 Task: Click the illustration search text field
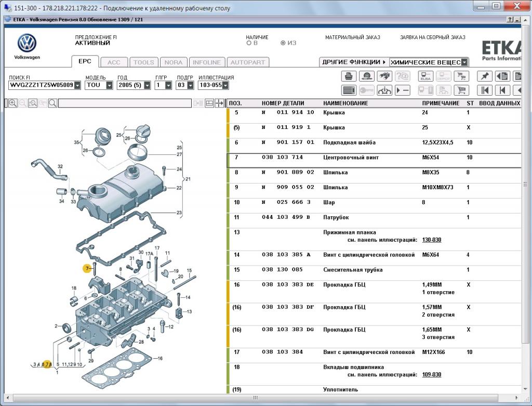pos(125,103)
